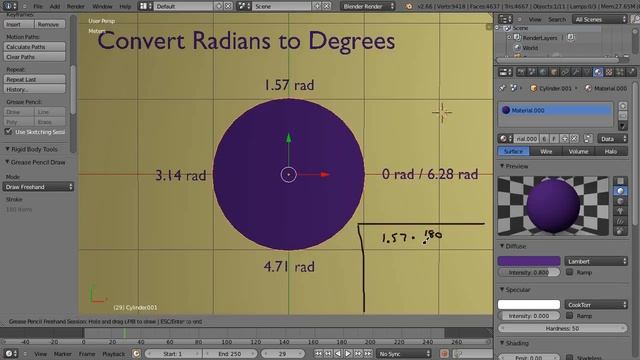The height and width of the screenshot is (360, 640).
Task: Click the screen layout browse icon
Action: pyautogui.click(x=144, y=6)
